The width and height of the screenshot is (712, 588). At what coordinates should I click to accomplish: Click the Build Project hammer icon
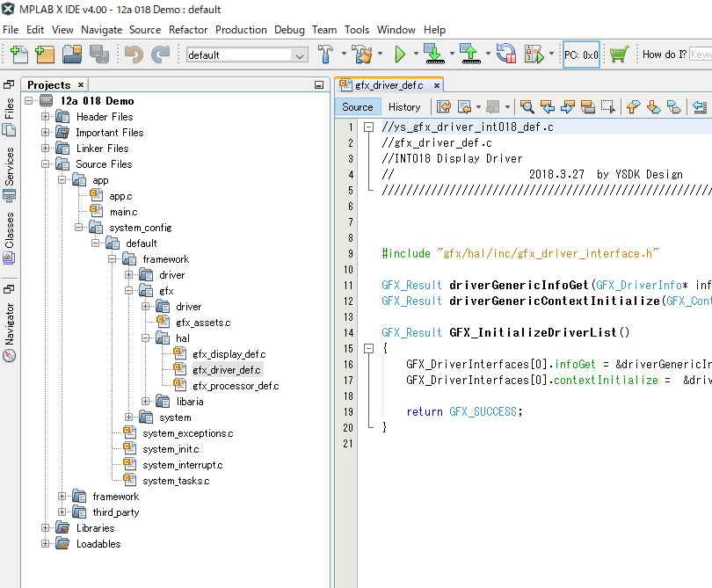(x=325, y=54)
